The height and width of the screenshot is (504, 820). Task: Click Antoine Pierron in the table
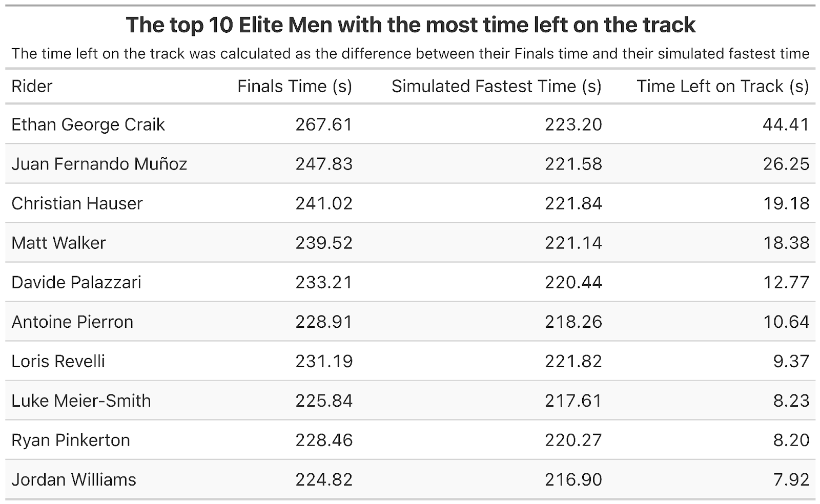click(x=72, y=322)
